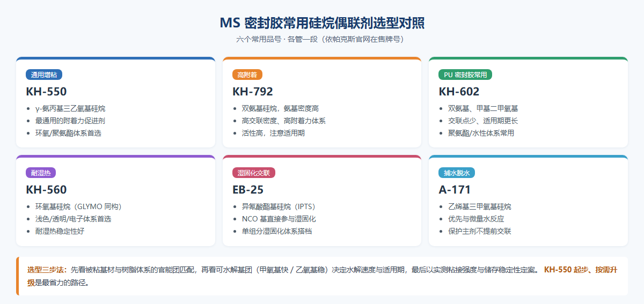Image resolution: width=644 pixels, height=304 pixels.
Task: Select the KH-560 heading
Action: [x=46, y=189]
